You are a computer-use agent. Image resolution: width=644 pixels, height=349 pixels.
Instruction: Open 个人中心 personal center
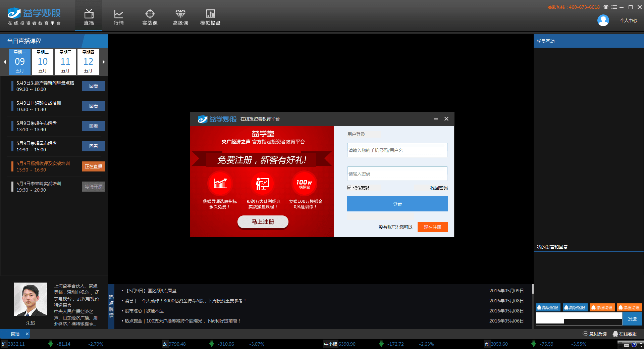pos(628,20)
